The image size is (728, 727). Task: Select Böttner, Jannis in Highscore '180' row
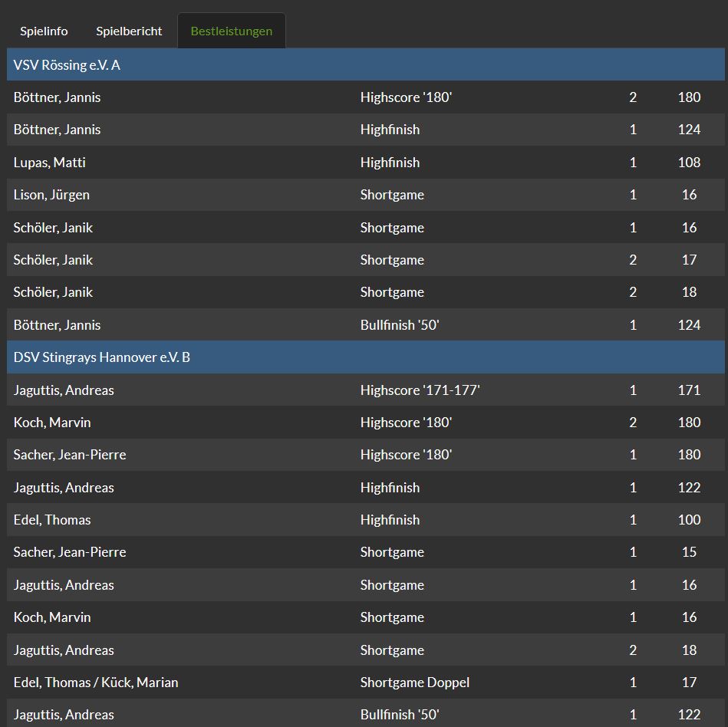57,97
